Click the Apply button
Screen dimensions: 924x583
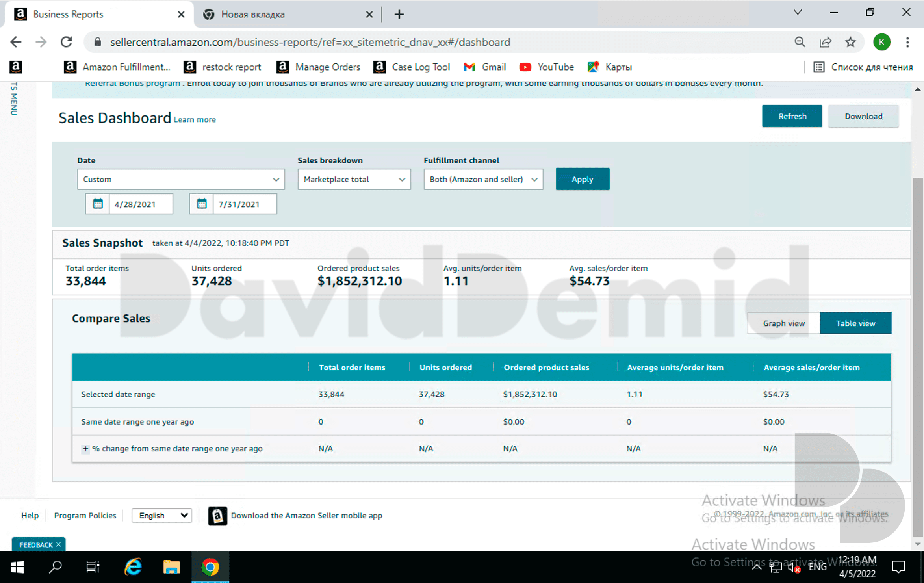point(583,179)
